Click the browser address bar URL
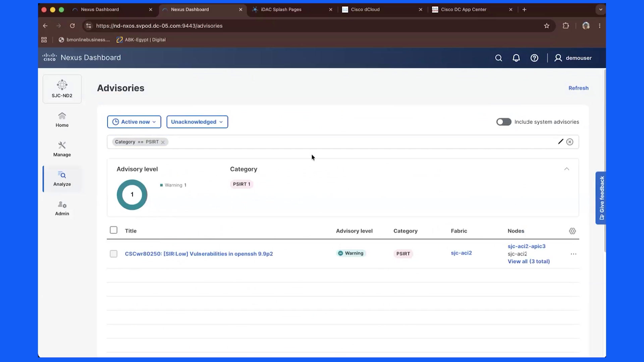The width and height of the screenshot is (644, 362). pyautogui.click(x=159, y=26)
